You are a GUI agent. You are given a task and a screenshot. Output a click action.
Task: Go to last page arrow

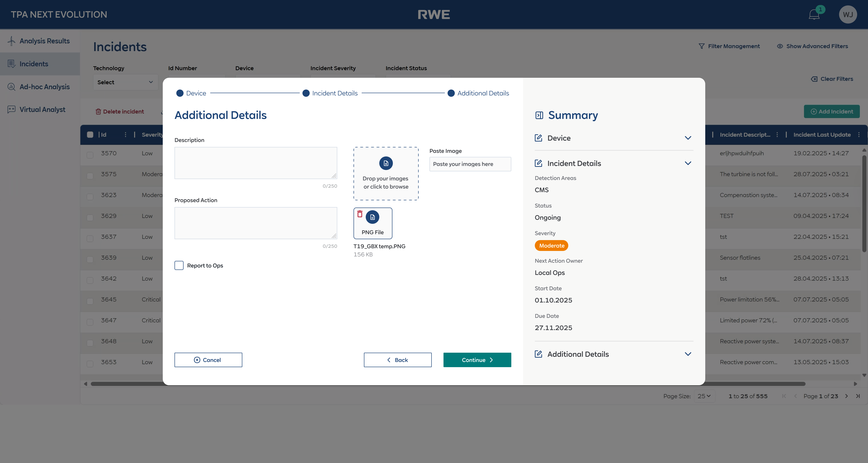point(858,396)
